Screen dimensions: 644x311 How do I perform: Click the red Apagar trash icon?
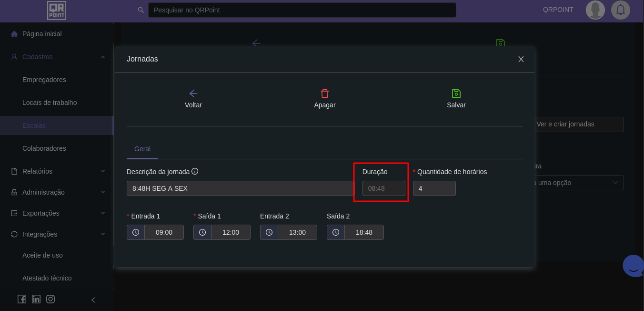pyautogui.click(x=325, y=93)
